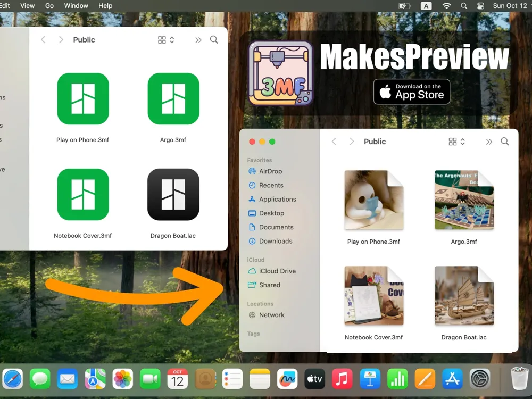The image size is (532, 399).
Task: Open view options dropdown in left Finder
Action: [x=166, y=40]
